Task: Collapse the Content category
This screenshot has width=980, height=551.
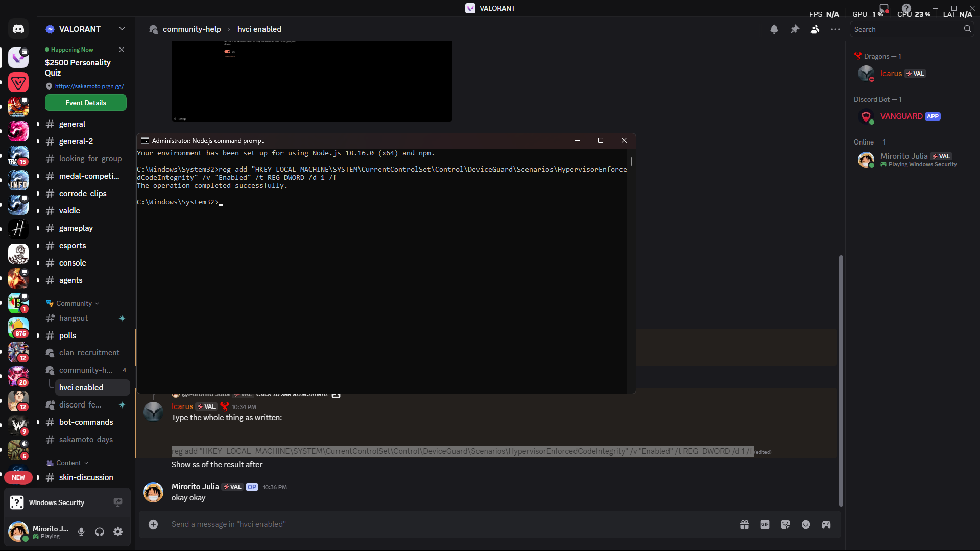Action: [67, 463]
